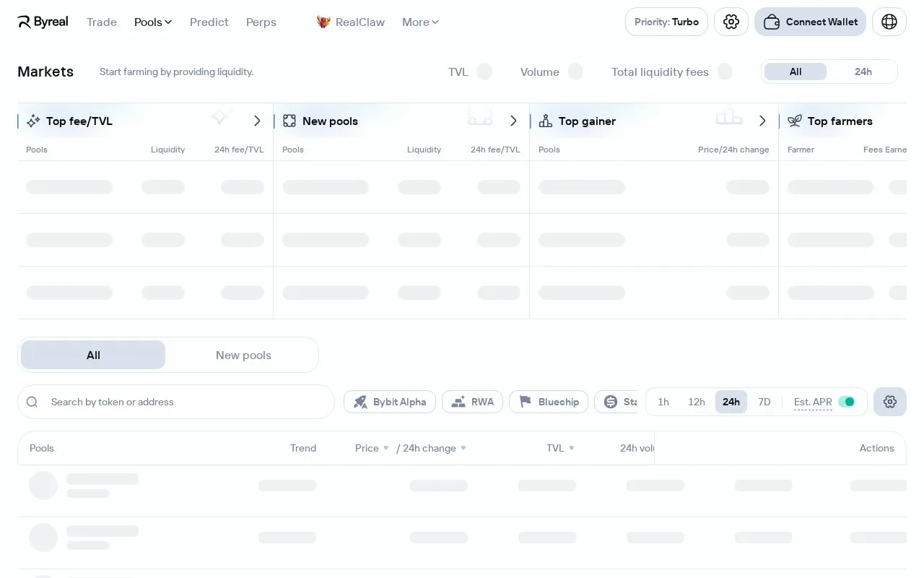Filter pools by Bluechip
Image resolution: width=924 pixels, height=578 pixels.
click(549, 402)
